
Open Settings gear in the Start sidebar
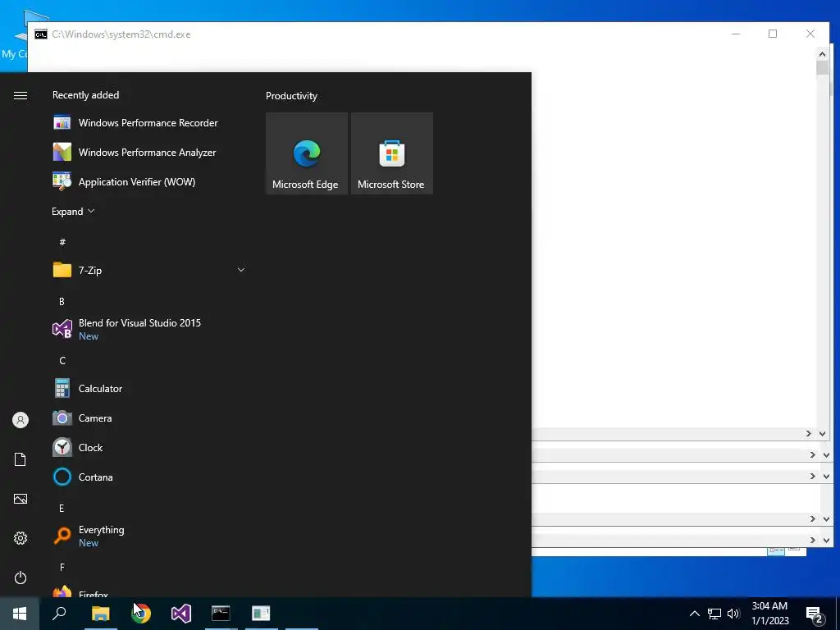(x=21, y=538)
